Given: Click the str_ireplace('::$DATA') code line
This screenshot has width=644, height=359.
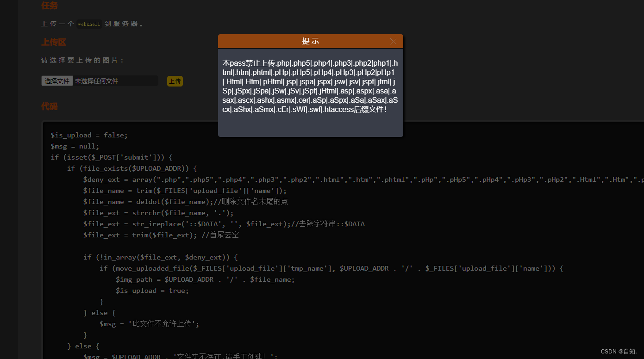Looking at the screenshot, I should click(x=224, y=224).
